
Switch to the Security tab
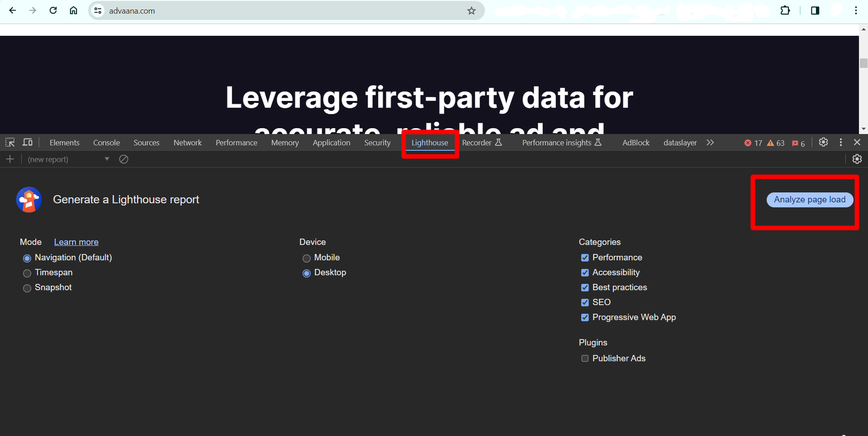[377, 143]
